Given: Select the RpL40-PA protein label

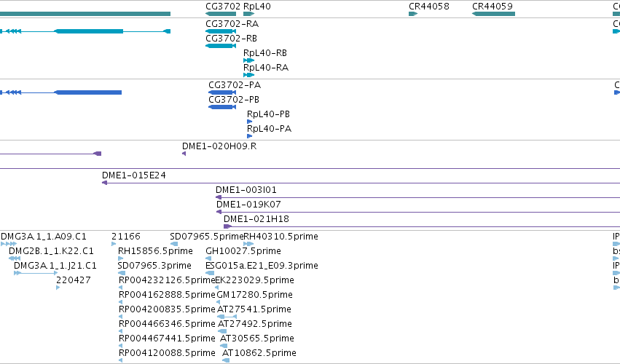Looking at the screenshot, I should (x=270, y=129).
